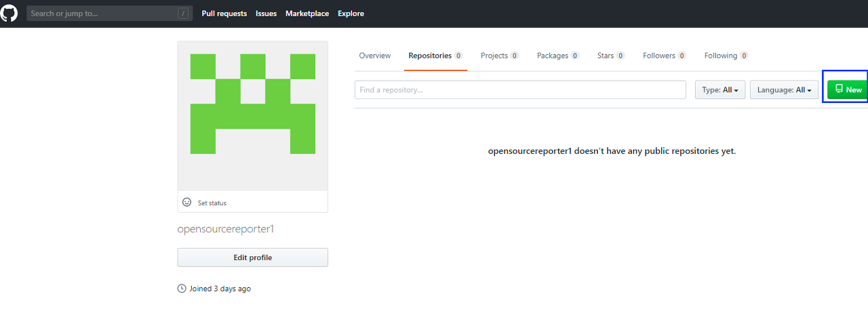Focus the Search or jump to field

110,14
